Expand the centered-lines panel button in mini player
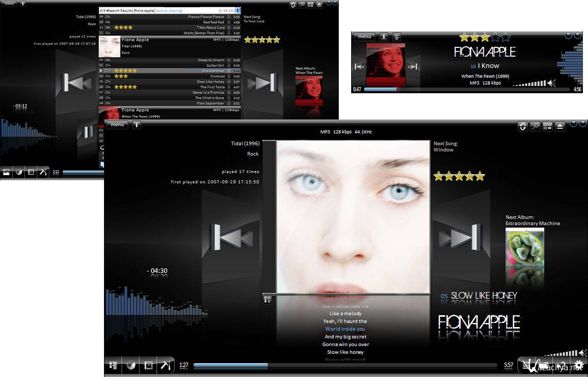588x377 pixels. (396, 37)
